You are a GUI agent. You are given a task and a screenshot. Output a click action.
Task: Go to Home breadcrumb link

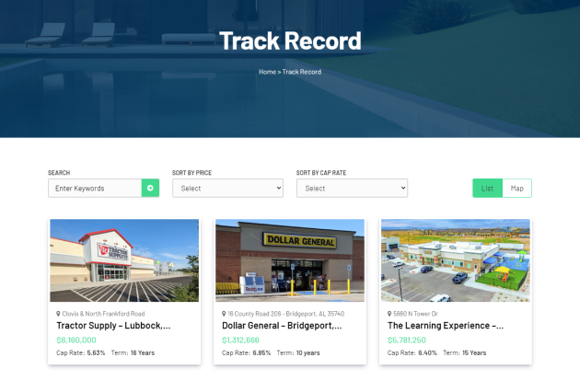coord(267,72)
